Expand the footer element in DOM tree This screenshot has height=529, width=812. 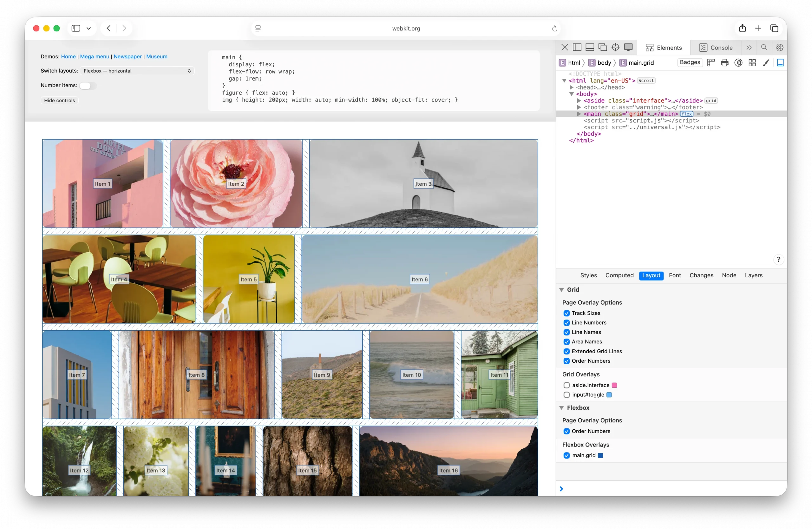(x=579, y=107)
